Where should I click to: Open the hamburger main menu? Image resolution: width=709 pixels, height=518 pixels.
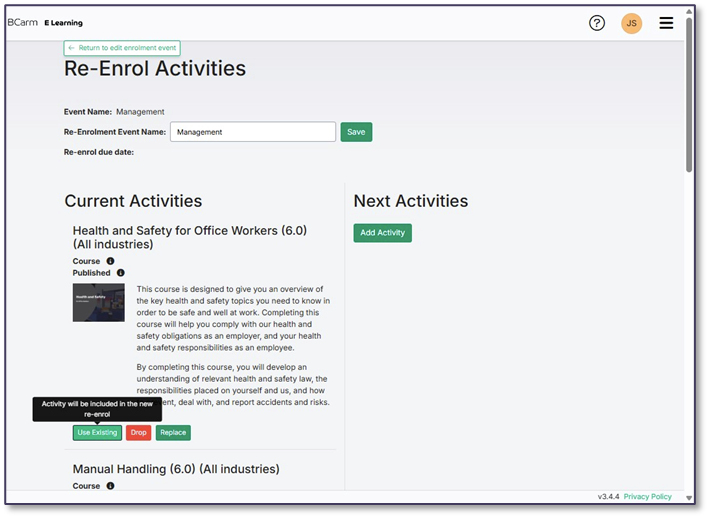666,23
